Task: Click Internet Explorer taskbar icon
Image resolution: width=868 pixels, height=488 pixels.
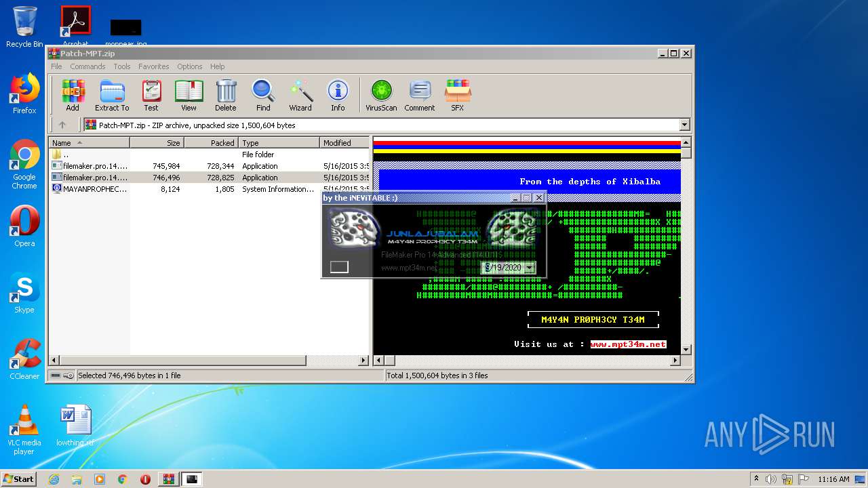Action: (x=54, y=479)
